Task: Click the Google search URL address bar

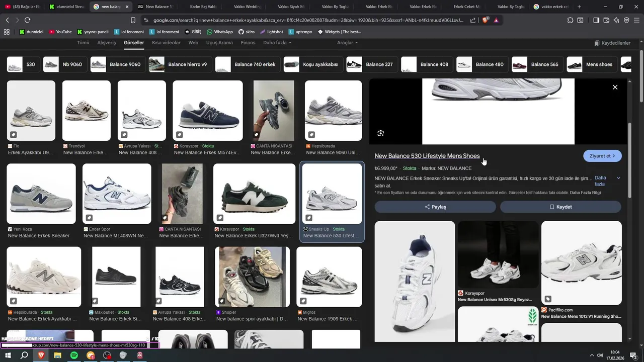Action: pyautogui.click(x=308, y=20)
